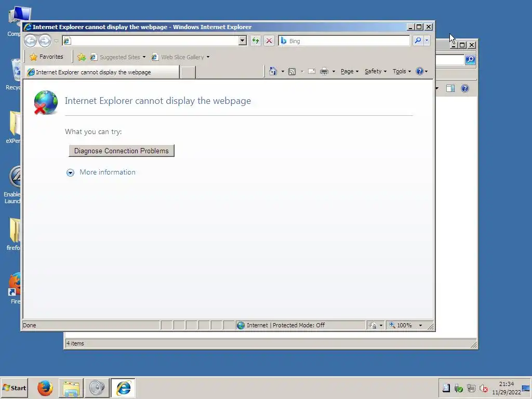Viewport: 532px width, 399px height.
Task: Click the Read Mail icon
Action: coord(312,71)
